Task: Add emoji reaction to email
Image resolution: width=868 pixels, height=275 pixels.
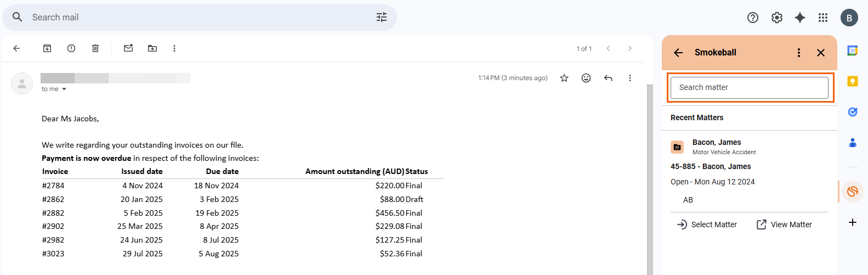Action: (x=586, y=78)
